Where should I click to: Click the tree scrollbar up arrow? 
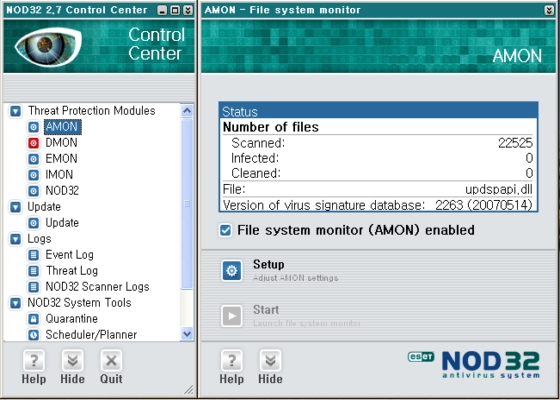[187, 111]
